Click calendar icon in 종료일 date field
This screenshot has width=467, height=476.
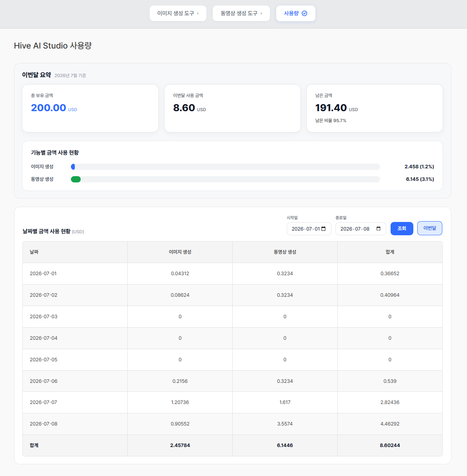click(x=378, y=229)
